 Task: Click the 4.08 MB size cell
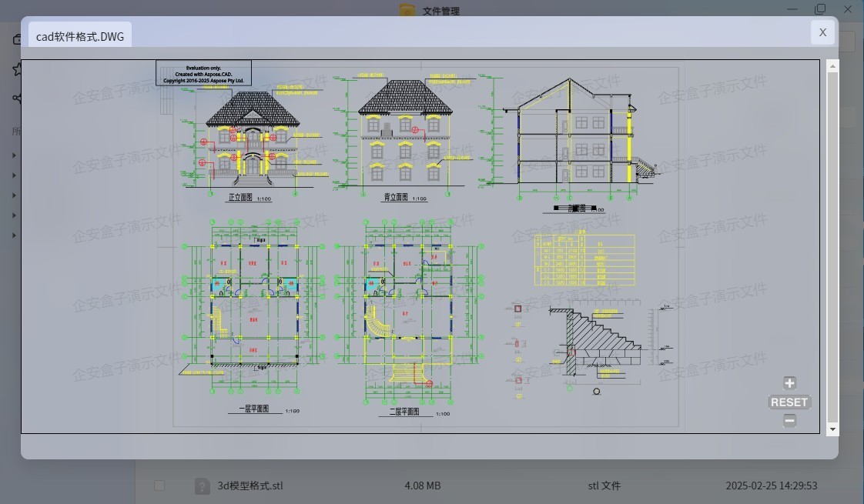click(x=423, y=486)
